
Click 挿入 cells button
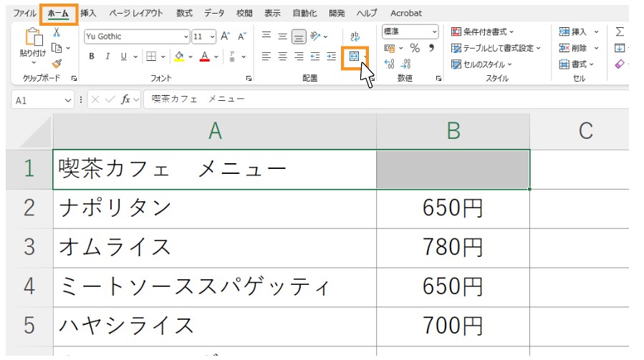pos(572,31)
